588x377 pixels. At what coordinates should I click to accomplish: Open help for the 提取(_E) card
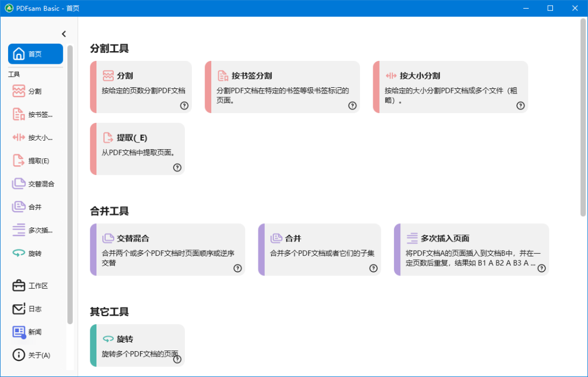click(x=177, y=168)
